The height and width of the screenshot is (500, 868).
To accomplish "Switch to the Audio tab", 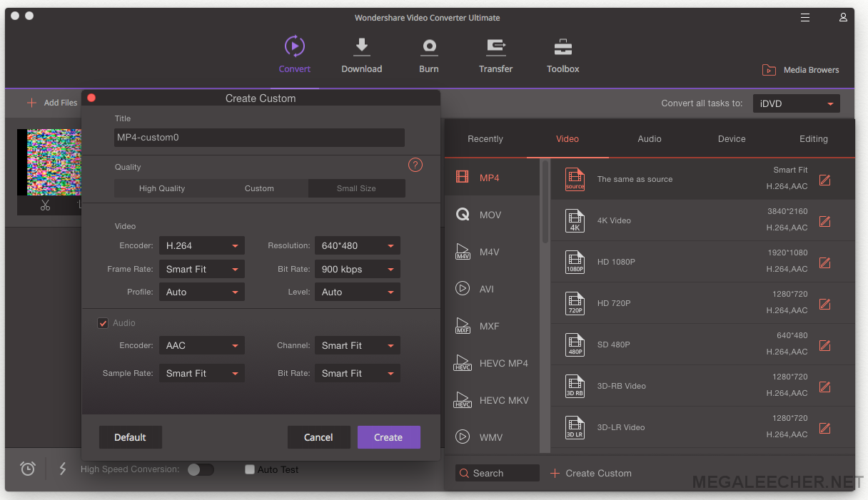I will click(x=650, y=139).
